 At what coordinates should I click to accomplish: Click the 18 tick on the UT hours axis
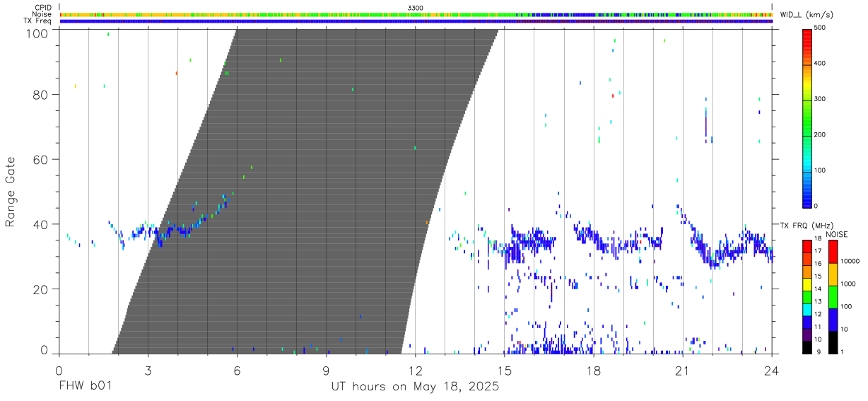click(594, 370)
